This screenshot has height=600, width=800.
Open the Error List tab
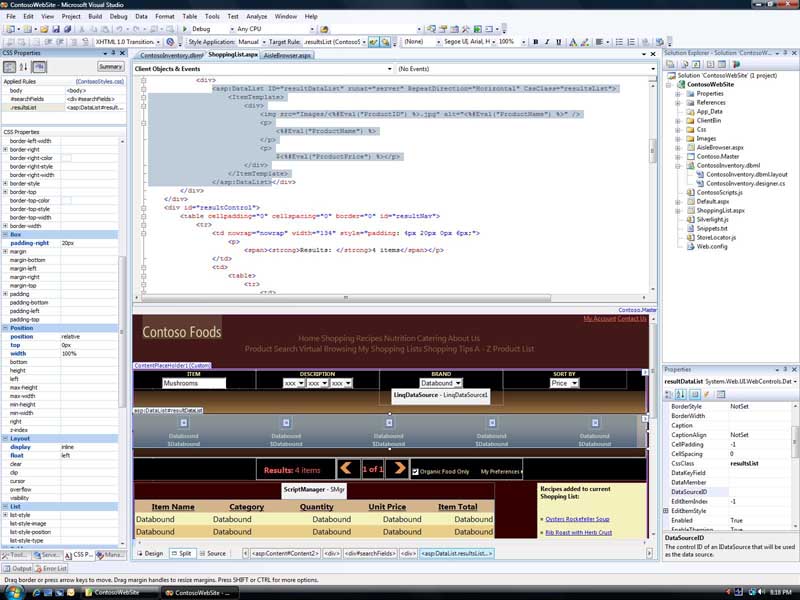[51, 568]
